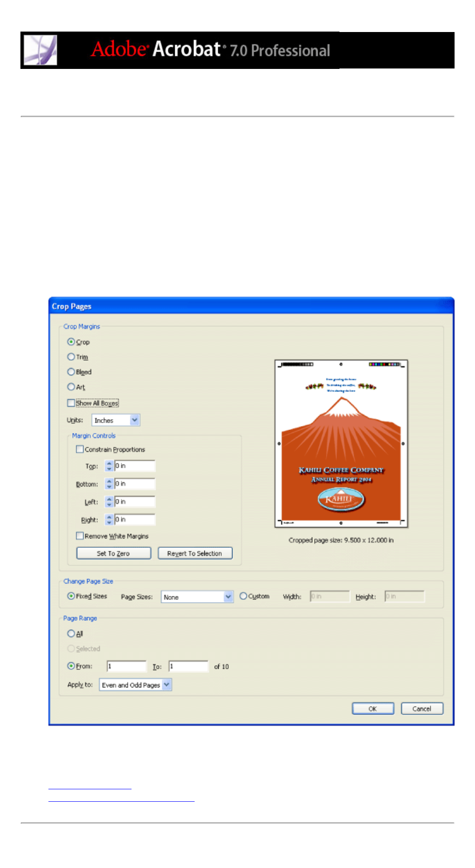
Task: Click the Height input field
Action: click(405, 596)
